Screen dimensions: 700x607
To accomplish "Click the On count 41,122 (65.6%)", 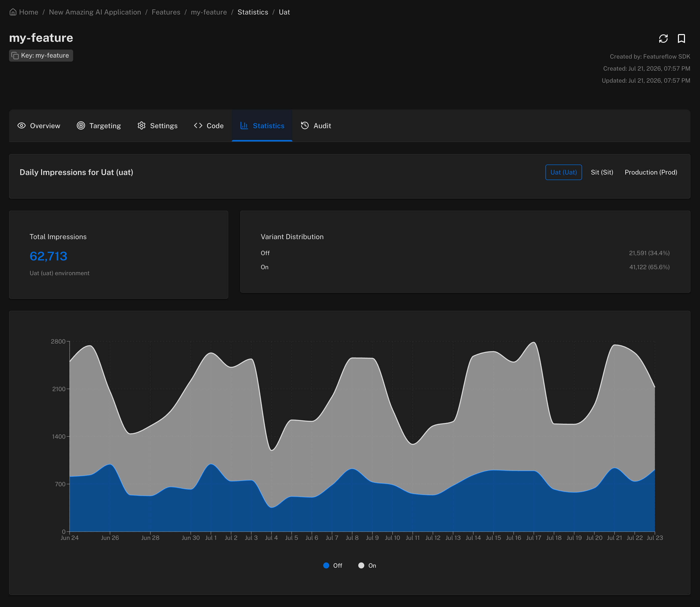I will point(649,267).
